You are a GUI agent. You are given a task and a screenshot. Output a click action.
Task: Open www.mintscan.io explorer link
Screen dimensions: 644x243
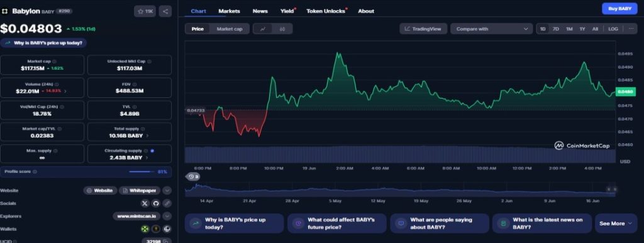pos(136,216)
